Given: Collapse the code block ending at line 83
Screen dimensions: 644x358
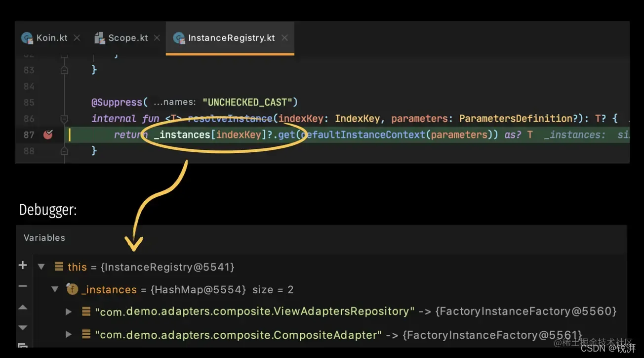Looking at the screenshot, I should [64, 70].
